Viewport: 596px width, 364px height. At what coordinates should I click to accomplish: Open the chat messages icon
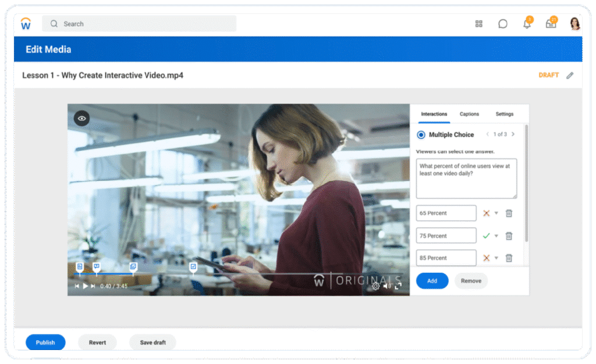pos(503,24)
